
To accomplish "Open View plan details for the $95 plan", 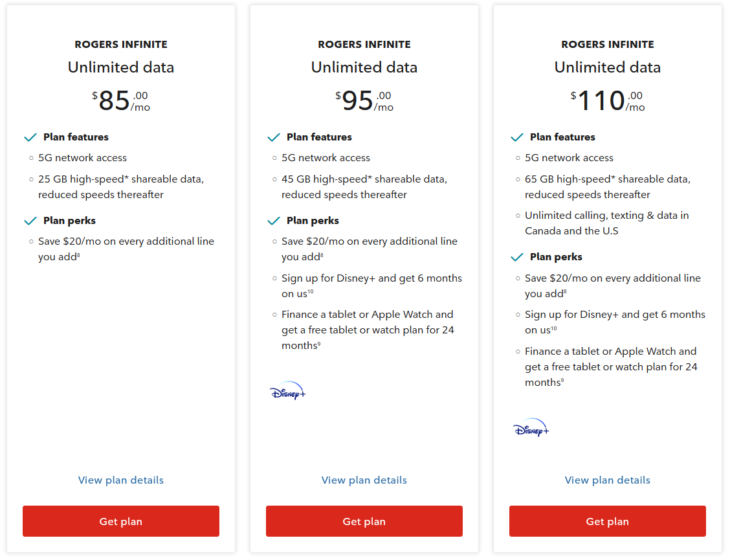I will pos(364,480).
